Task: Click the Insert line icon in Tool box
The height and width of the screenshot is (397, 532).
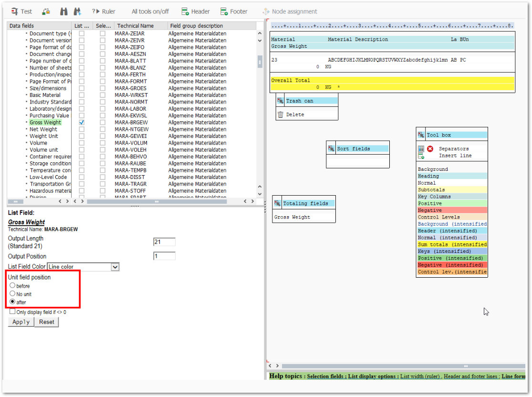Action: click(x=421, y=156)
